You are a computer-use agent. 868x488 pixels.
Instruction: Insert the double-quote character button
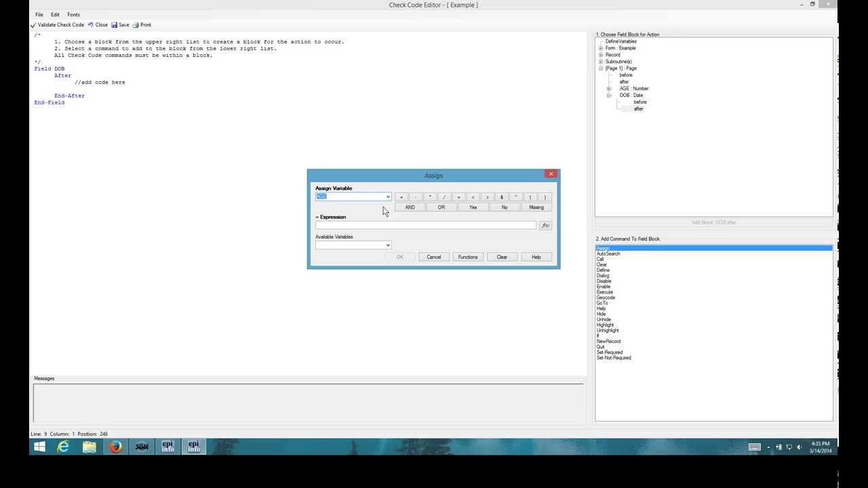coord(516,197)
